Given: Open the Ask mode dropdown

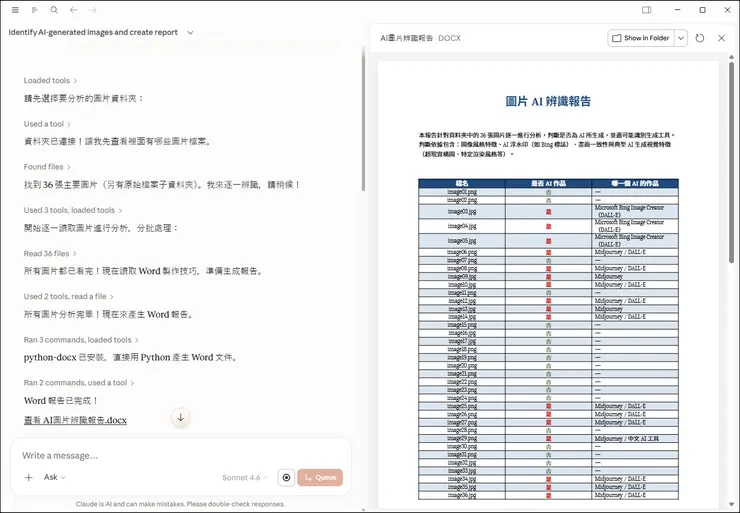Looking at the screenshot, I should (x=54, y=477).
